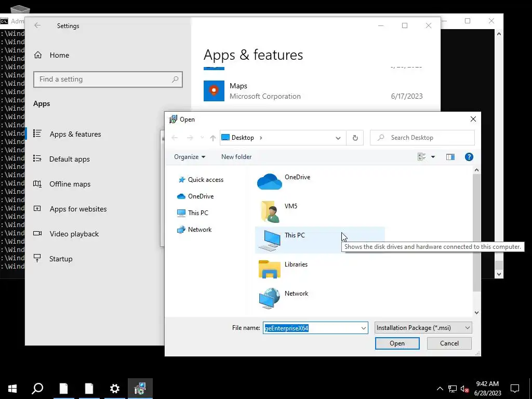532x399 pixels.
Task: Expand the Desktop breadcrumb chevron
Action: (x=261, y=138)
